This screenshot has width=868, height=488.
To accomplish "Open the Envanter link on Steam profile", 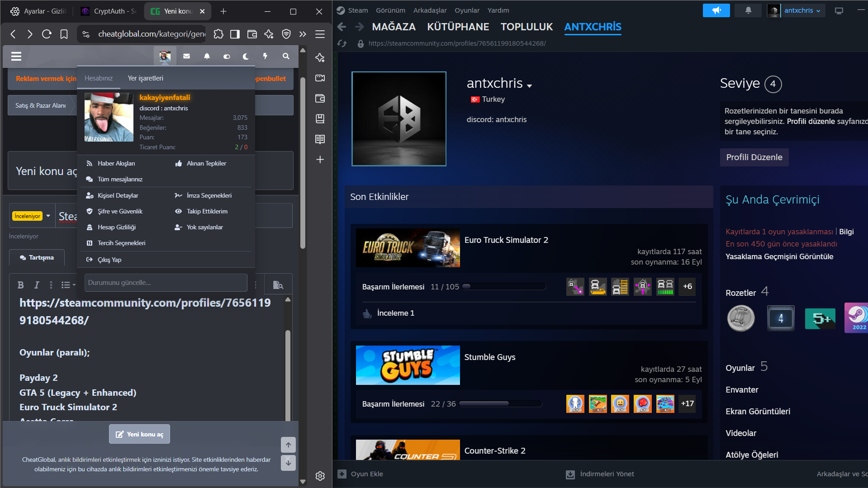I will pos(742,390).
